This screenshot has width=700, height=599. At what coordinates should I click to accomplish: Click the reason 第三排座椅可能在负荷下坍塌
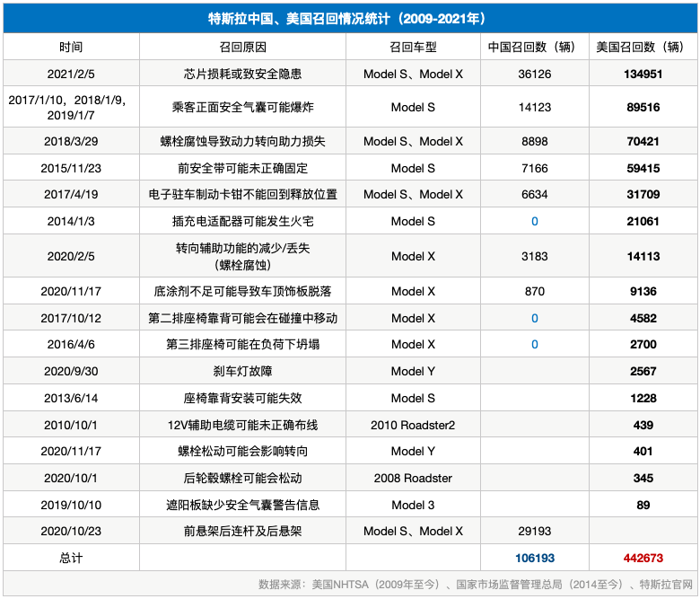pyautogui.click(x=242, y=344)
